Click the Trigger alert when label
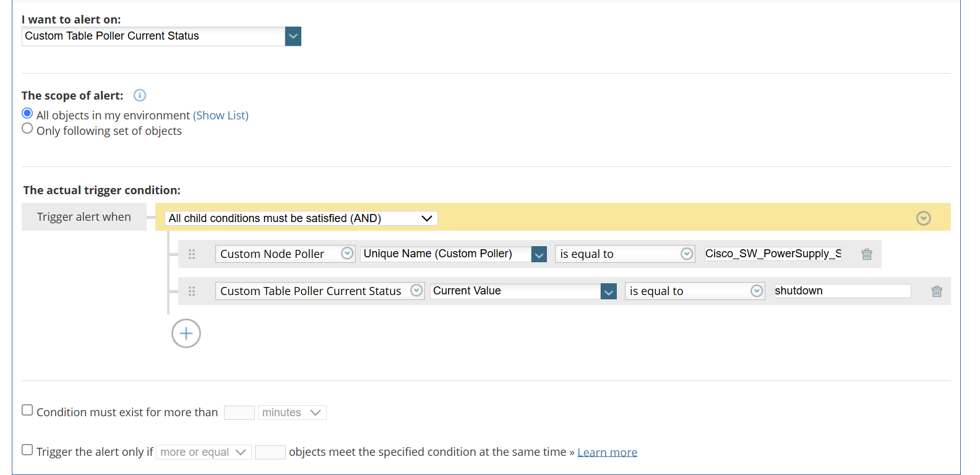This screenshot has width=980, height=475. point(84,217)
